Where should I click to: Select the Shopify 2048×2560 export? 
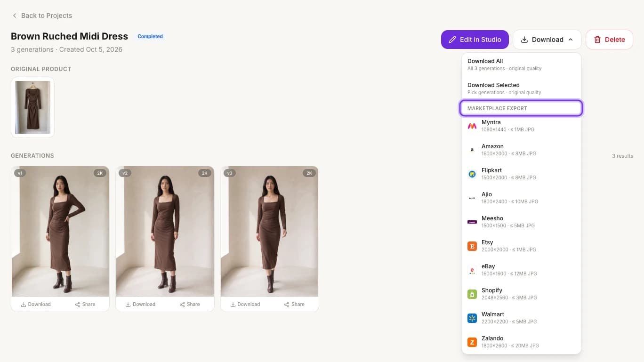pyautogui.click(x=522, y=294)
